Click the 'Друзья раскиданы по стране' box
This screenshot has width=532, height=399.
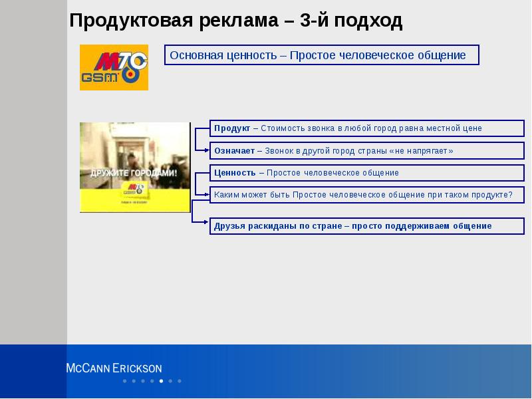[364, 225]
